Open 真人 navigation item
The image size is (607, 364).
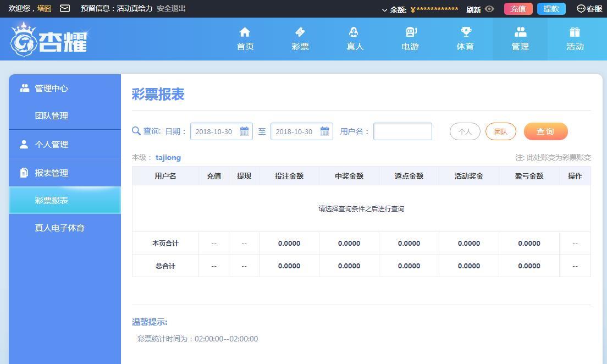[x=355, y=38]
